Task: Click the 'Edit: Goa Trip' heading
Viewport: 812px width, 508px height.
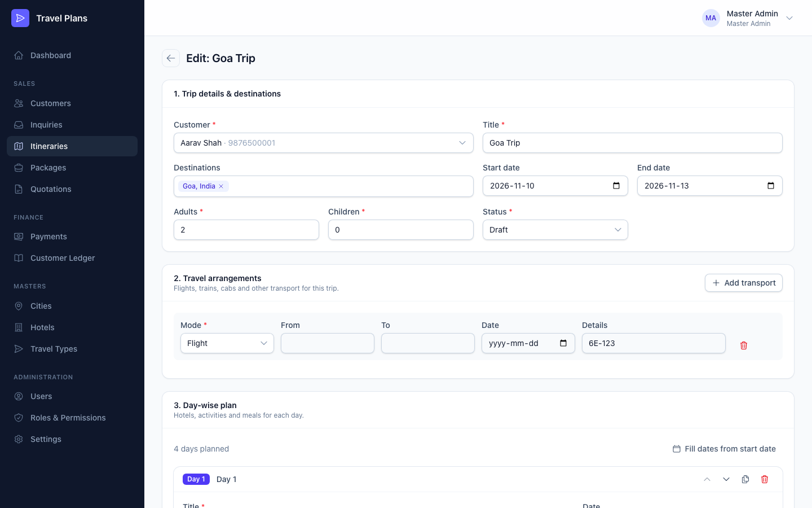Action: [x=220, y=58]
